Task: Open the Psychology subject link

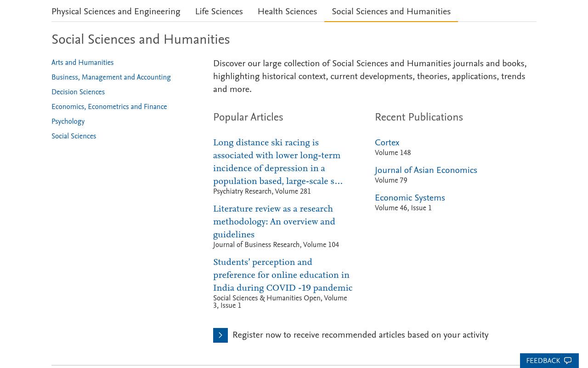Action: pyautogui.click(x=68, y=121)
